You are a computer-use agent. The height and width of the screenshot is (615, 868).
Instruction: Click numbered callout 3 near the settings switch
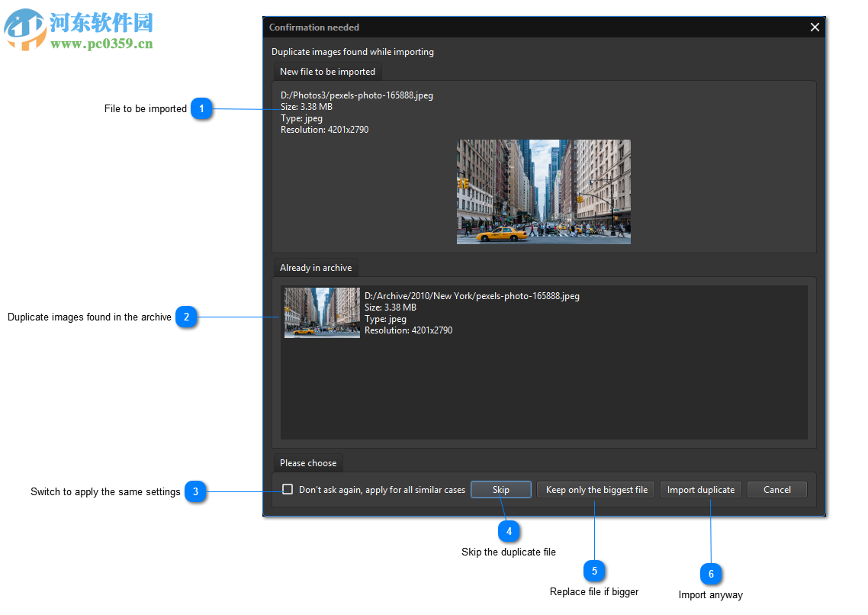point(197,492)
